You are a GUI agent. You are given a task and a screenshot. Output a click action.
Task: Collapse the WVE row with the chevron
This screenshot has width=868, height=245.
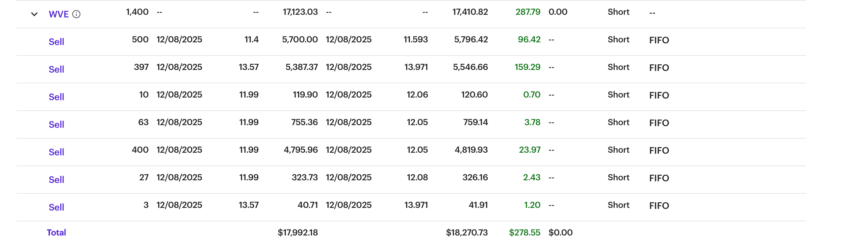click(34, 14)
